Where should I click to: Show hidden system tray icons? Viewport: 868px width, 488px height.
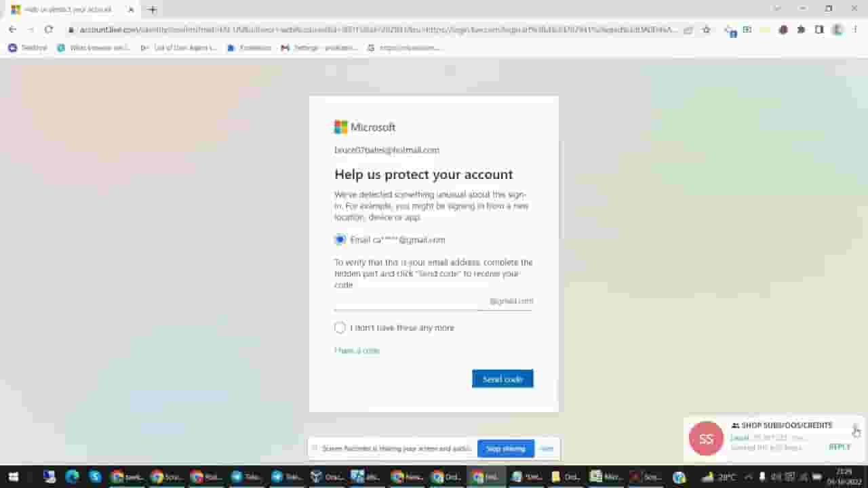pos(749,477)
